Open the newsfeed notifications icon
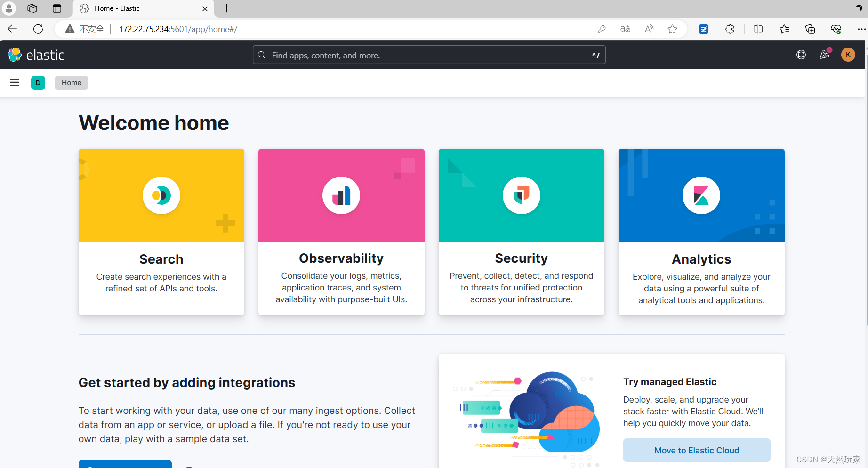868x468 pixels. (825, 55)
